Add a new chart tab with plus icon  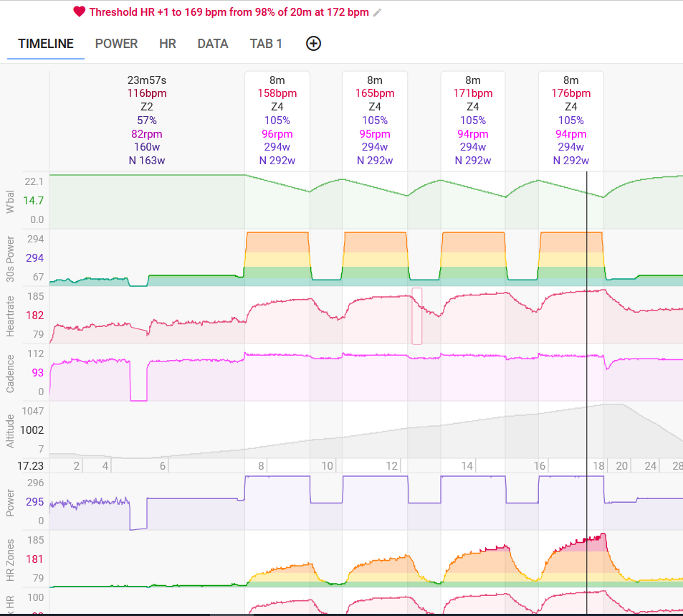click(314, 44)
